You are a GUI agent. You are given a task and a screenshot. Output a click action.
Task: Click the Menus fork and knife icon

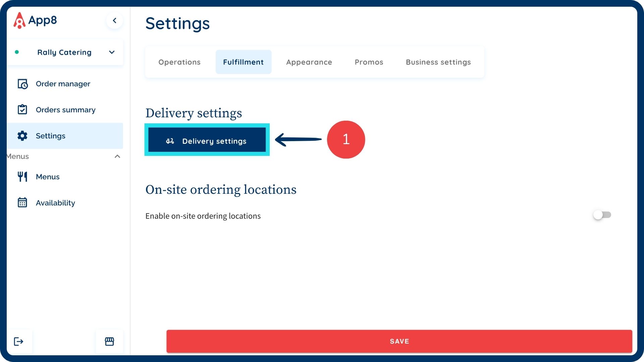[x=22, y=177]
